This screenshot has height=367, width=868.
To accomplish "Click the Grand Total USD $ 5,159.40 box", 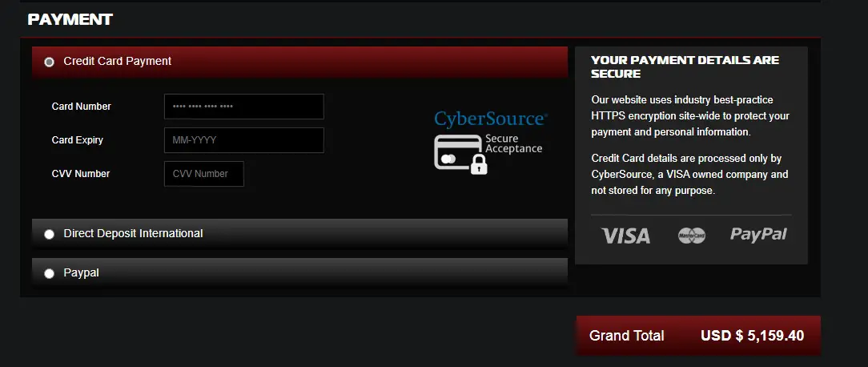I will click(x=698, y=336).
